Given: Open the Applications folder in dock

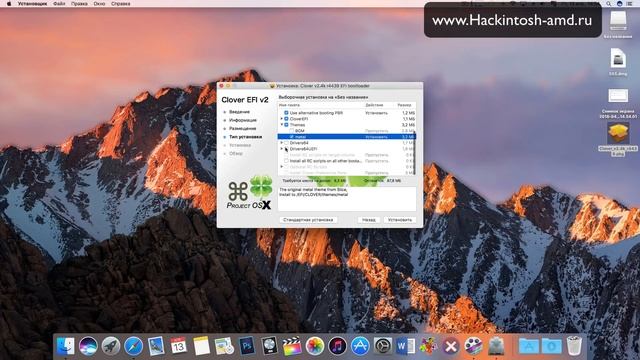Looking at the screenshot, I should pyautogui.click(x=529, y=346).
